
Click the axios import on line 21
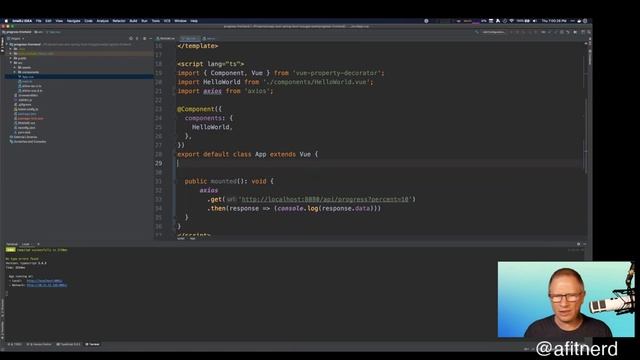212,91
